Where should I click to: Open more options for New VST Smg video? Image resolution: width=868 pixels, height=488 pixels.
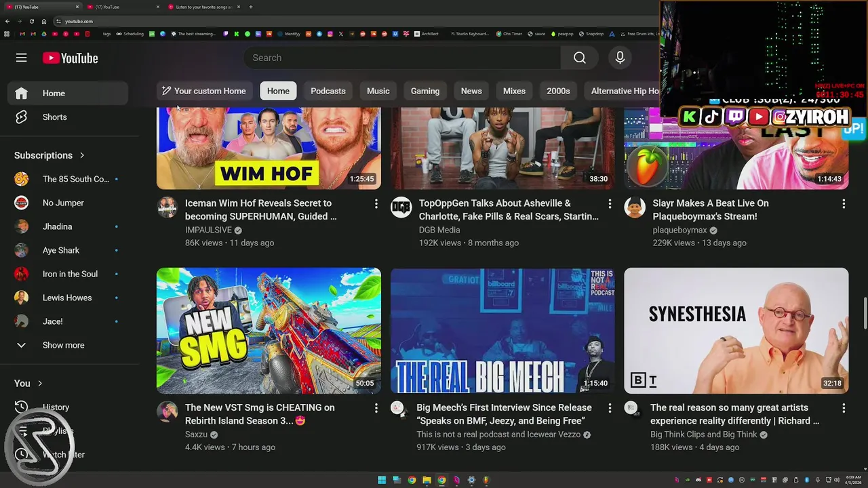point(376,408)
